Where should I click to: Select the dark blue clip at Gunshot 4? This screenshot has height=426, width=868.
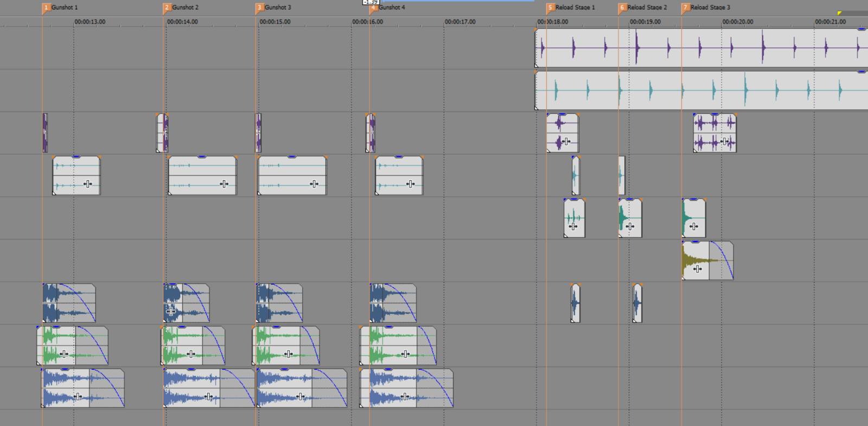click(x=393, y=303)
